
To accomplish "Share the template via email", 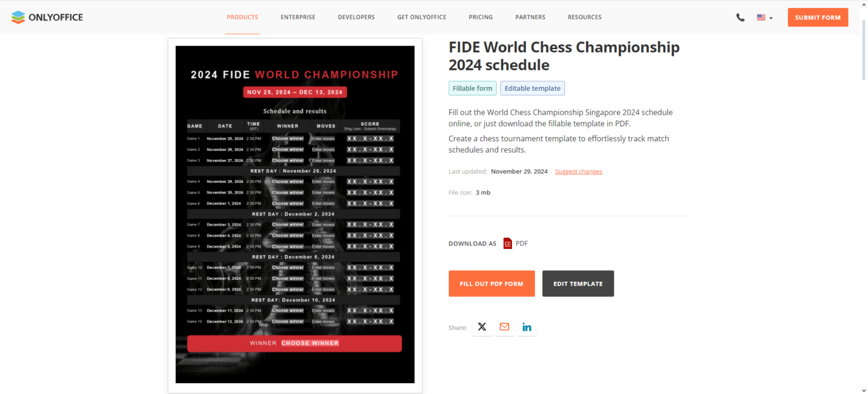I will click(504, 326).
